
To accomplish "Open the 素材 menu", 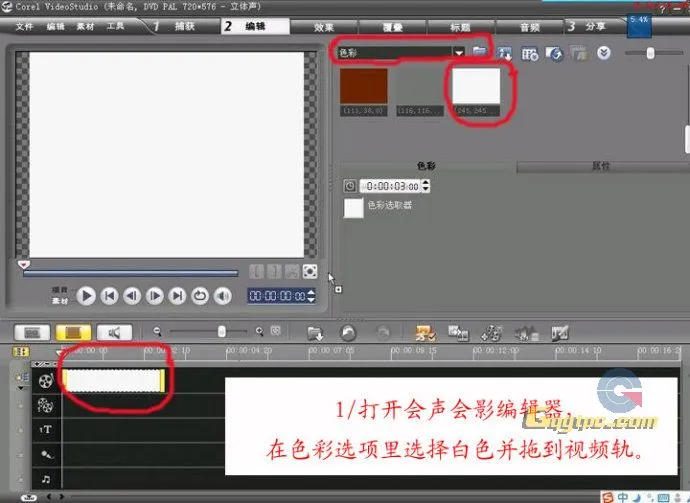I will pos(85,26).
